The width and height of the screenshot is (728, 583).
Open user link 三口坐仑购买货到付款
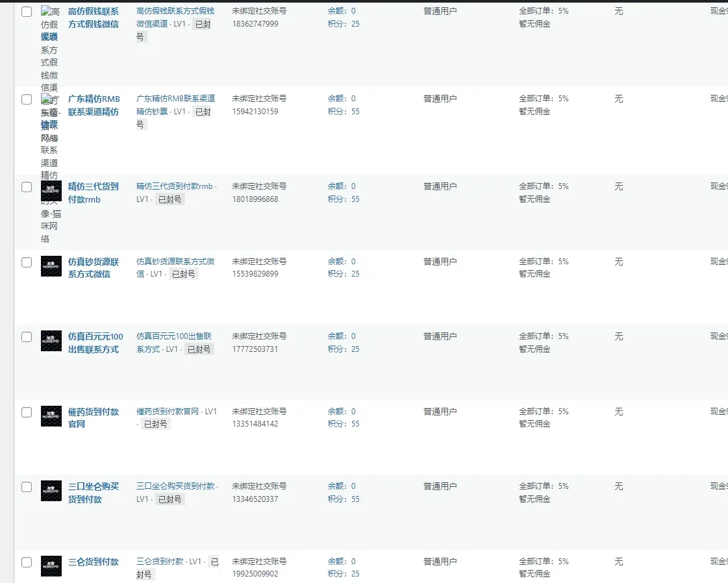[x=94, y=493]
